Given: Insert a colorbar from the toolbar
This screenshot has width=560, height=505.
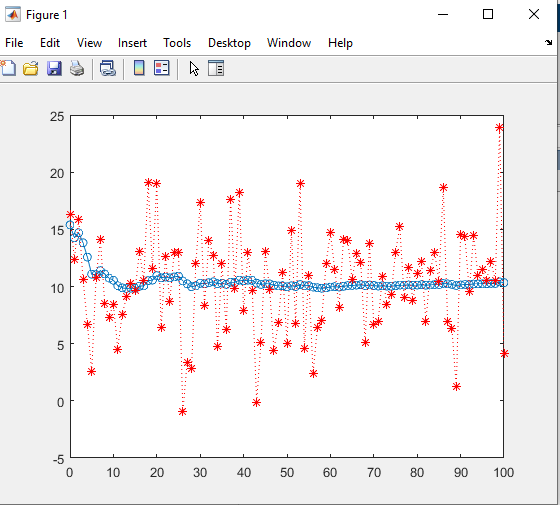Looking at the screenshot, I should click(139, 68).
